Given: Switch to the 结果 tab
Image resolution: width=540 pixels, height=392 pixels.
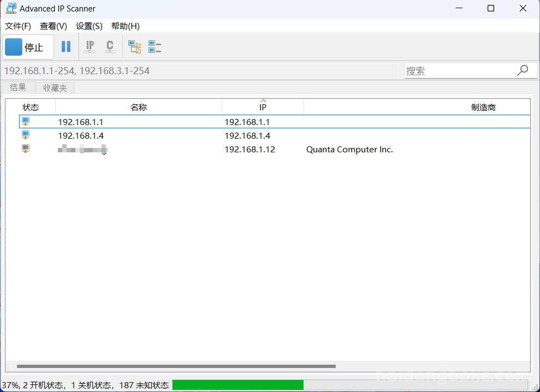Looking at the screenshot, I should (x=18, y=87).
